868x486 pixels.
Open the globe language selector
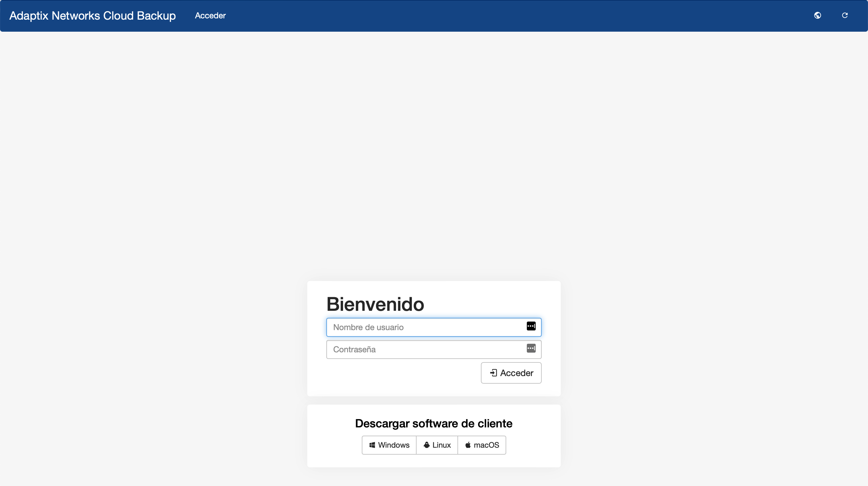coord(817,16)
